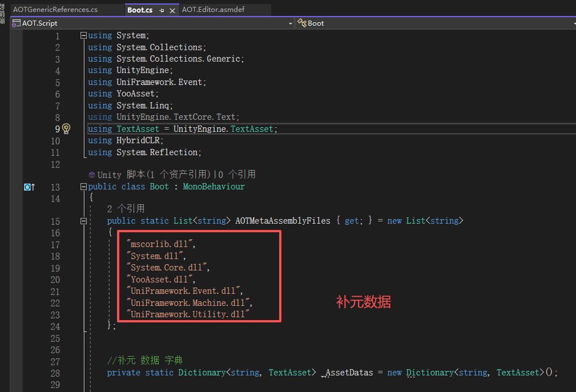Click the "UniFramework.Utility.dll" string
The image size is (576, 392).
tap(188, 314)
